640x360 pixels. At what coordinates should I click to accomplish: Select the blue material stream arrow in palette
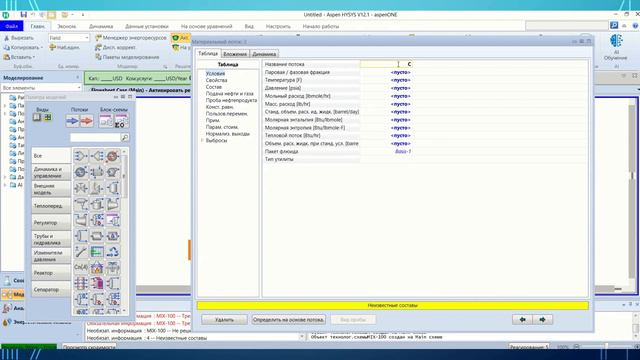pos(72,121)
